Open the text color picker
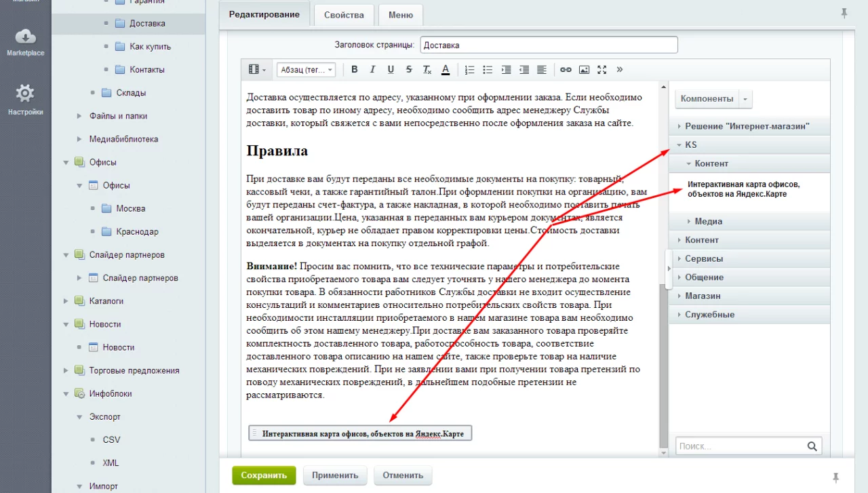The image size is (868, 493). pos(446,70)
